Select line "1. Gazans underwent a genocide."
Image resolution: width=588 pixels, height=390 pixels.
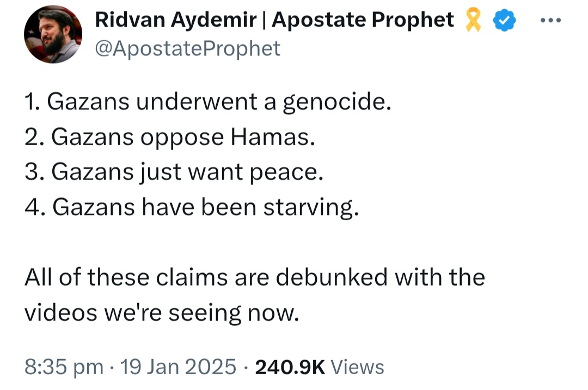[208, 102]
